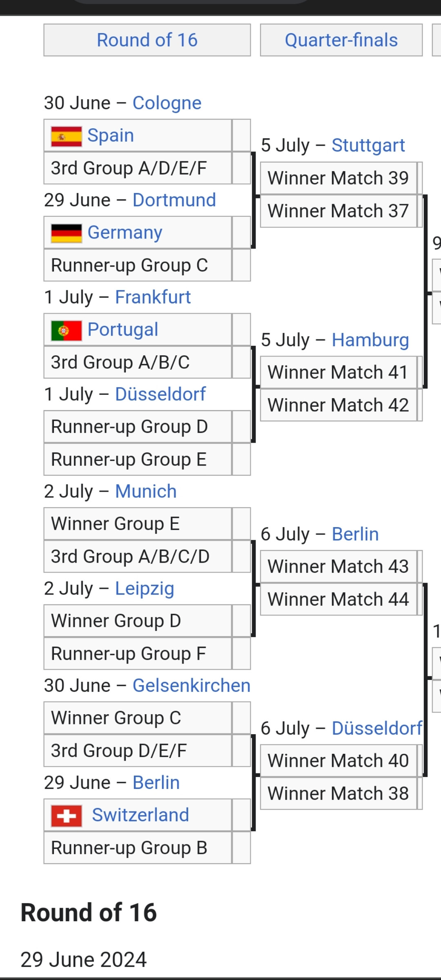
Task: Open the Round of 16 header link
Action: (x=147, y=40)
